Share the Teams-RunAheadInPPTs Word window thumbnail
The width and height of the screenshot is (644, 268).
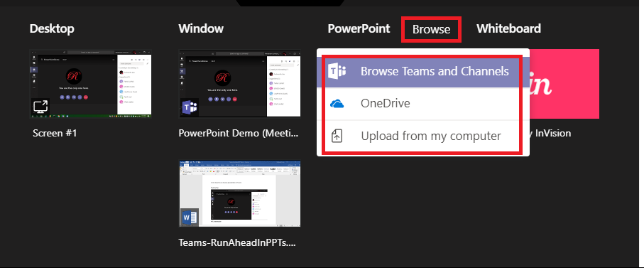pyautogui.click(x=239, y=193)
